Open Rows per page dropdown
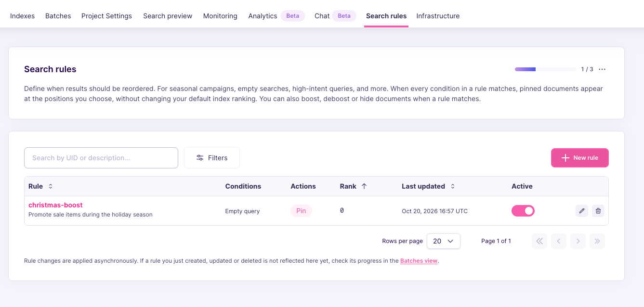The image size is (644, 307). [x=444, y=241]
